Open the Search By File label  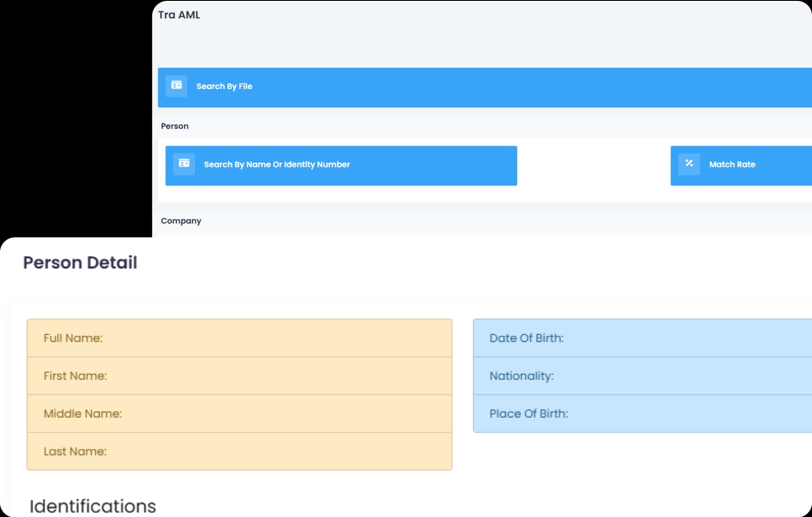(224, 86)
